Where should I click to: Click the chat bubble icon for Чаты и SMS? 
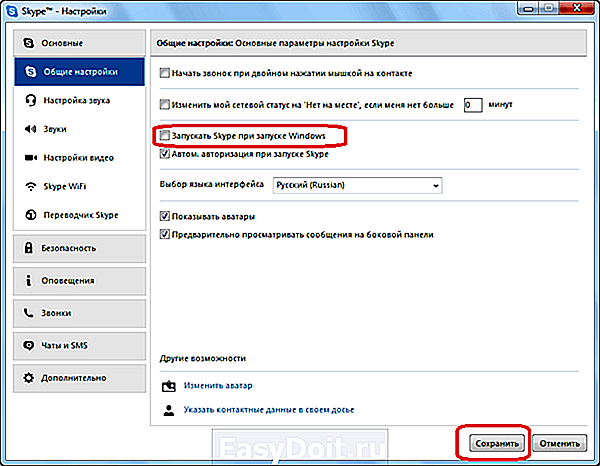[x=29, y=345]
